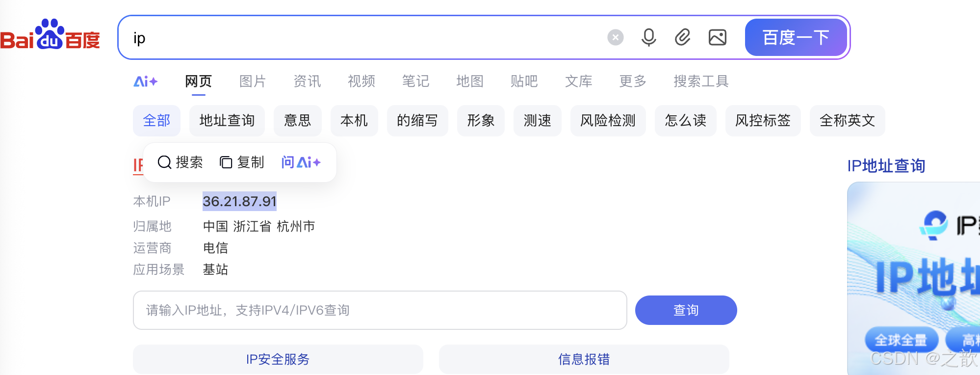Open 搜索工具 options
The height and width of the screenshot is (375, 980).
point(701,81)
